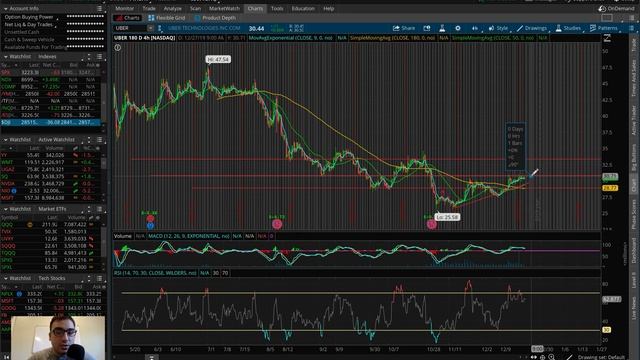
Task: Open the Market ETFs watchlist menu icon
Action: [100, 209]
